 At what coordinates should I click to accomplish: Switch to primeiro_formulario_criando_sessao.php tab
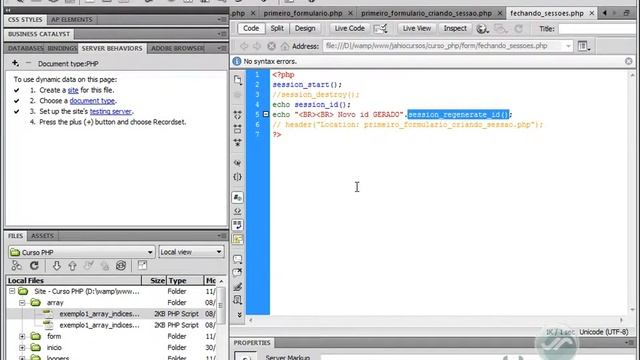click(427, 13)
